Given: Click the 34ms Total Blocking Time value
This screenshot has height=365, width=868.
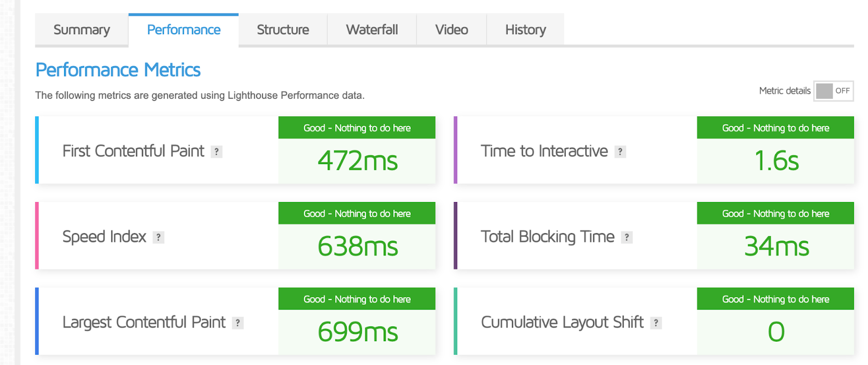Looking at the screenshot, I should [x=776, y=247].
